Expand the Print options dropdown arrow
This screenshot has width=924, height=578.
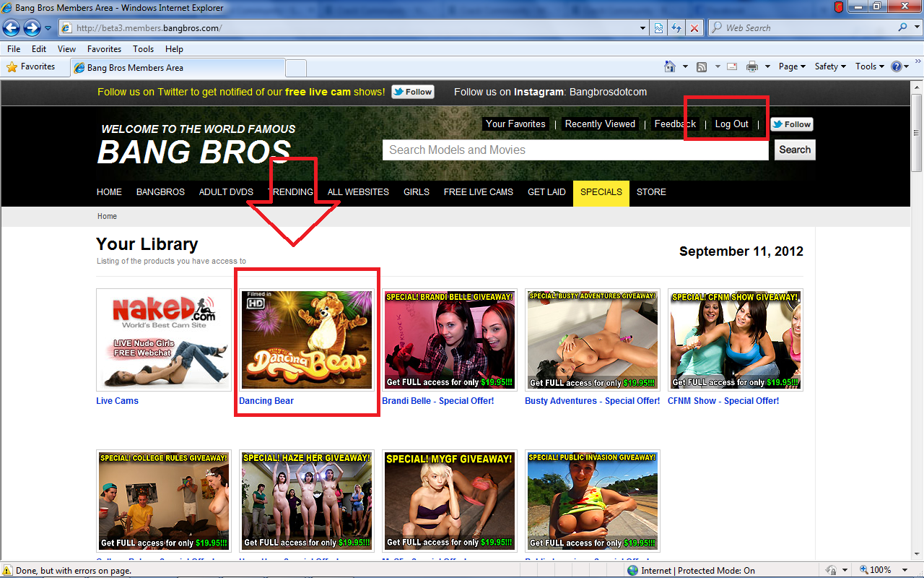pos(767,66)
